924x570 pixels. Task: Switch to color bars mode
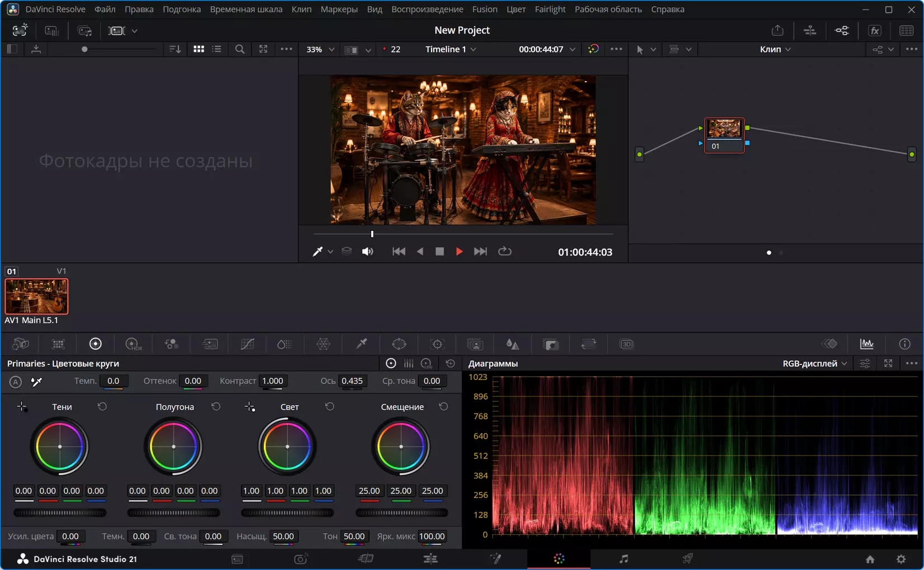tap(409, 363)
